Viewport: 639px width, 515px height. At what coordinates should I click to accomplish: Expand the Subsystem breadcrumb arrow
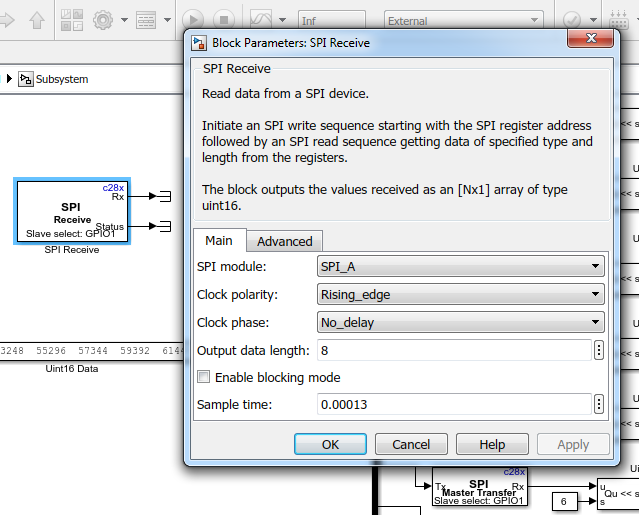tap(9, 79)
